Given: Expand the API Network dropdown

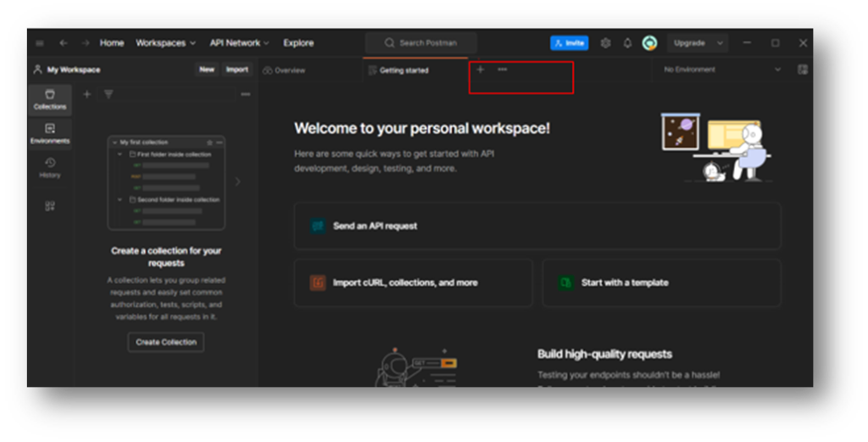Looking at the screenshot, I should (x=239, y=43).
